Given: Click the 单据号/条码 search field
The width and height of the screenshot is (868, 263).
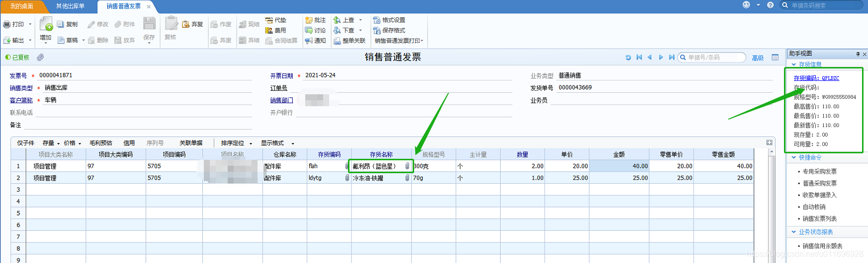Looking at the screenshot, I should click(x=715, y=58).
